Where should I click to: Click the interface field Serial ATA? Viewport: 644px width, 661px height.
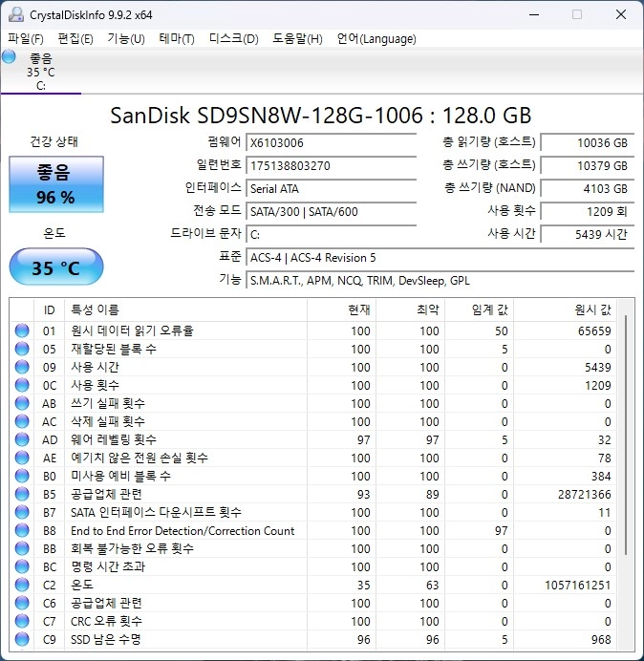(x=331, y=188)
